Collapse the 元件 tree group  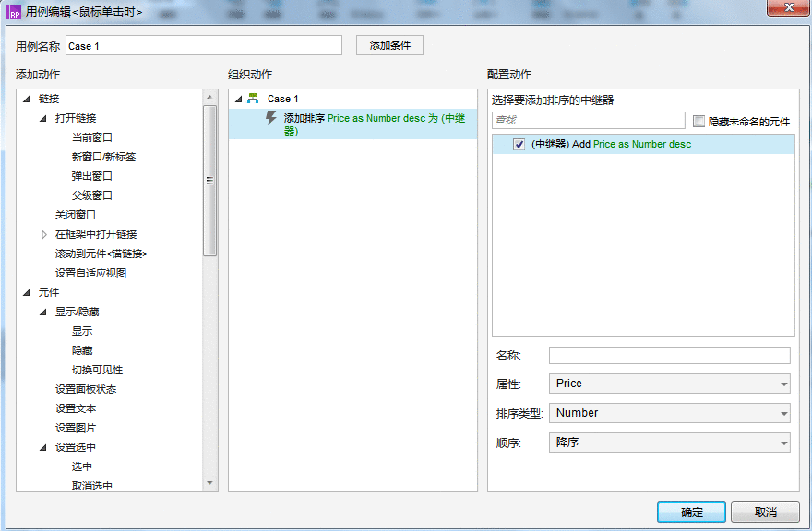[x=27, y=293]
